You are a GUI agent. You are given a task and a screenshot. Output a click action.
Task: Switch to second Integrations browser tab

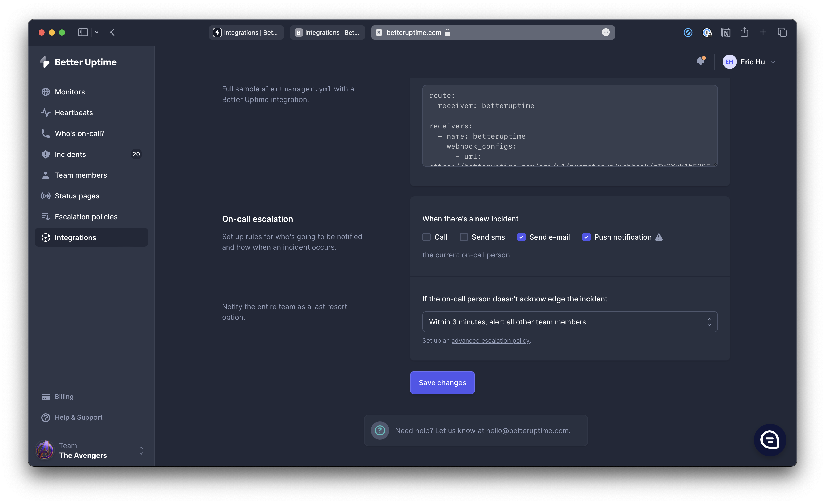click(x=327, y=32)
